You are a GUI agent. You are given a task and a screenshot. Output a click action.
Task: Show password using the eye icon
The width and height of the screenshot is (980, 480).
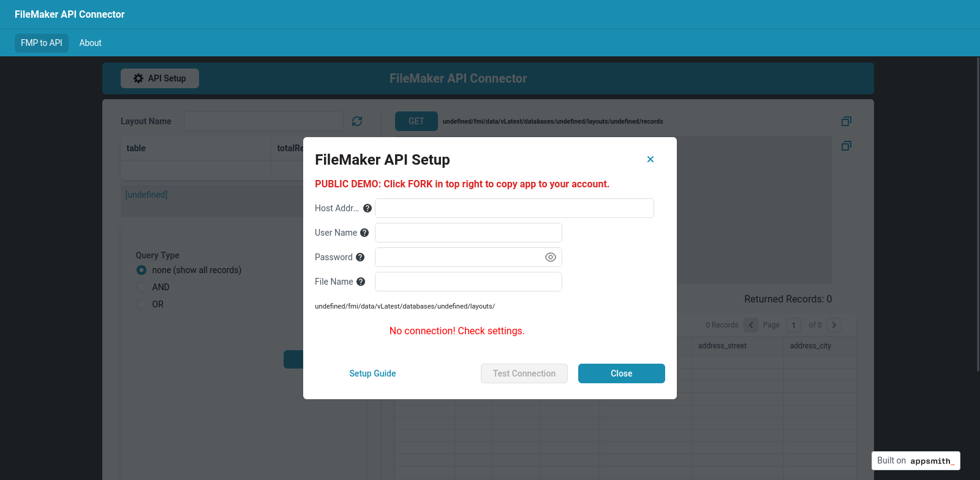551,257
